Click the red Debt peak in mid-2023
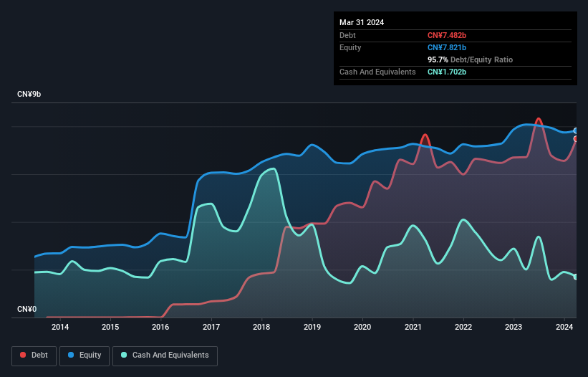588x377 pixels. (x=539, y=119)
